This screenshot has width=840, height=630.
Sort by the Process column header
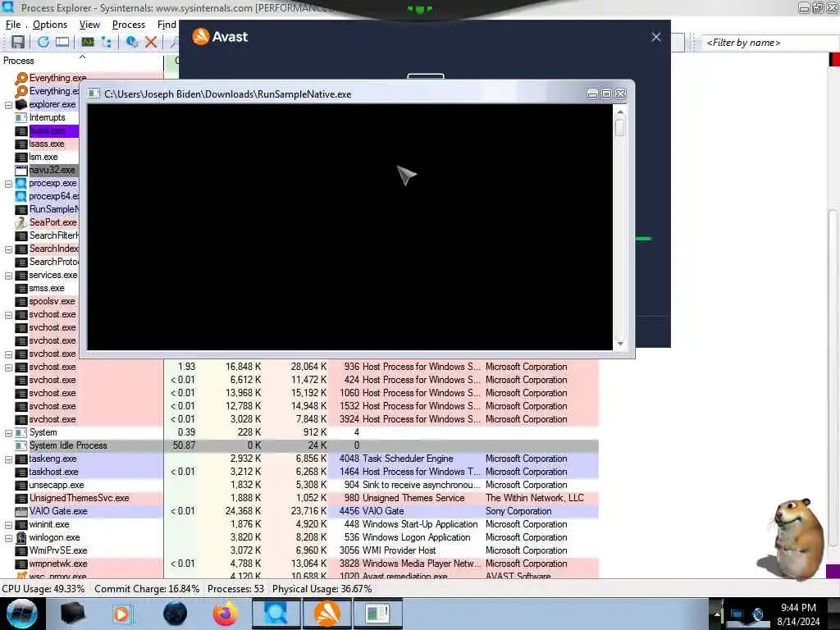pyautogui.click(x=81, y=61)
